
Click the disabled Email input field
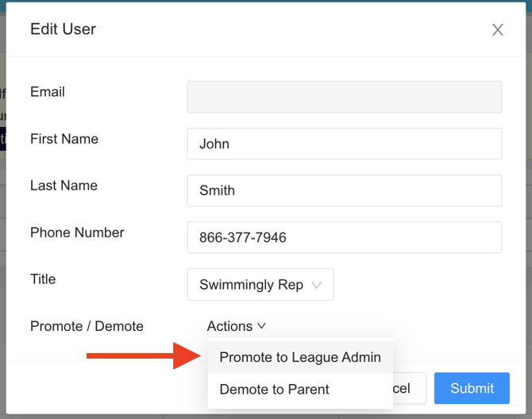344,97
